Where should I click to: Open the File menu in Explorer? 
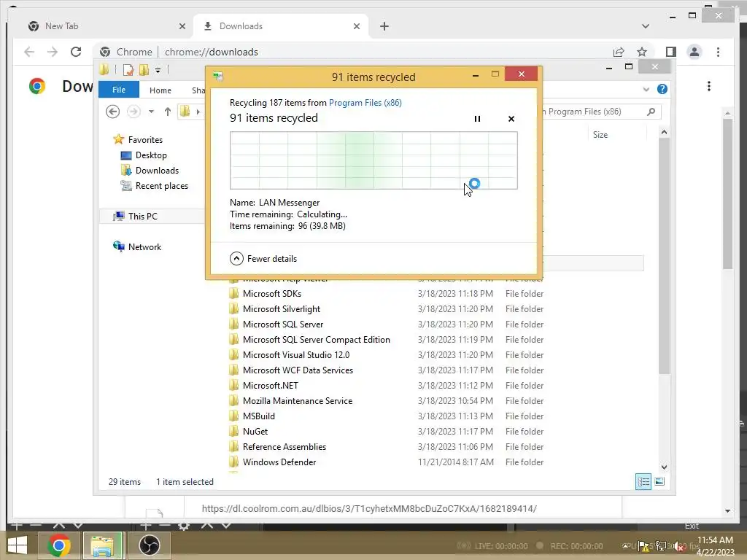119,90
